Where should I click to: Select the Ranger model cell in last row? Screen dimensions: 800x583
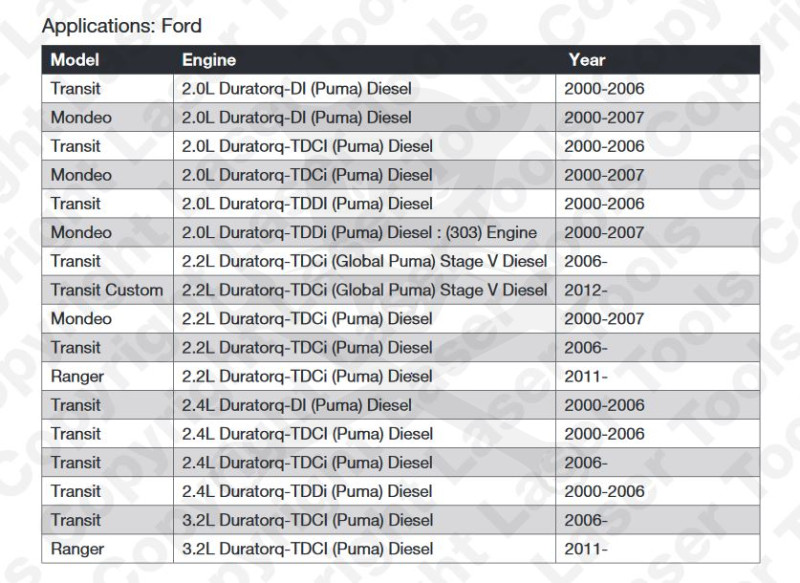(x=108, y=549)
